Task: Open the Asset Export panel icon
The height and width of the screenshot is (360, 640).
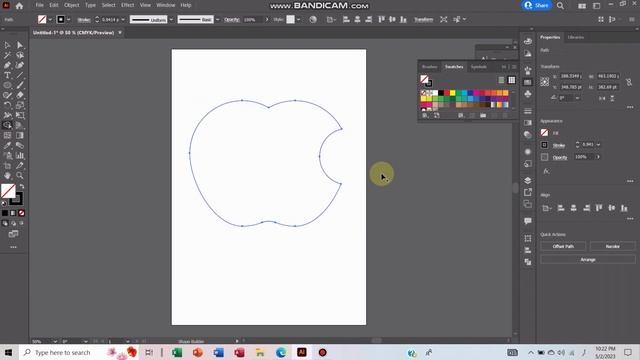Action: tap(528, 192)
